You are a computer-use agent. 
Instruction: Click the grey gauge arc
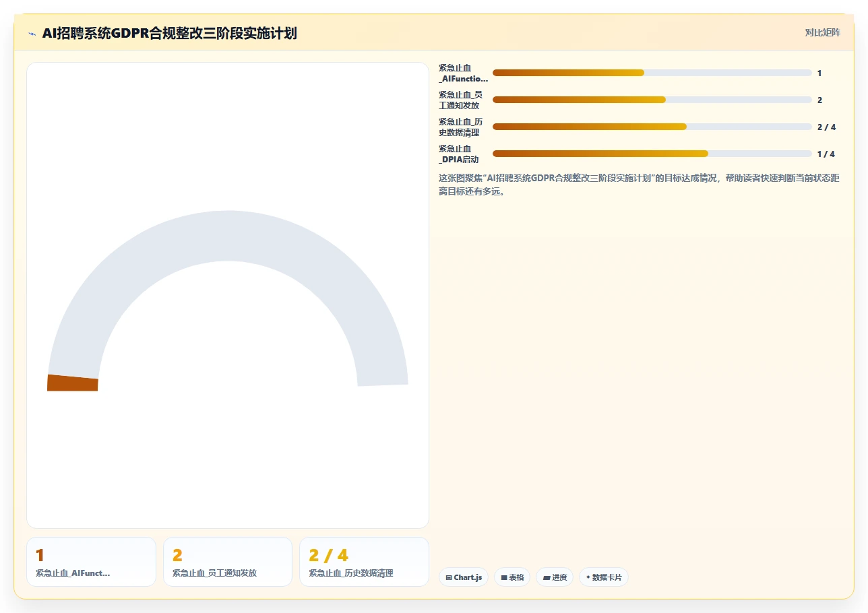click(x=228, y=236)
